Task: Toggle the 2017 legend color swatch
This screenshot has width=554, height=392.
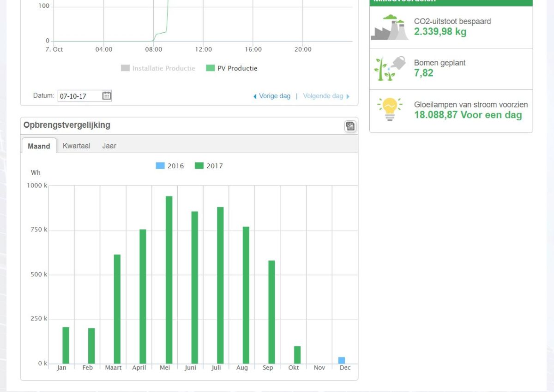Action: 199,166
